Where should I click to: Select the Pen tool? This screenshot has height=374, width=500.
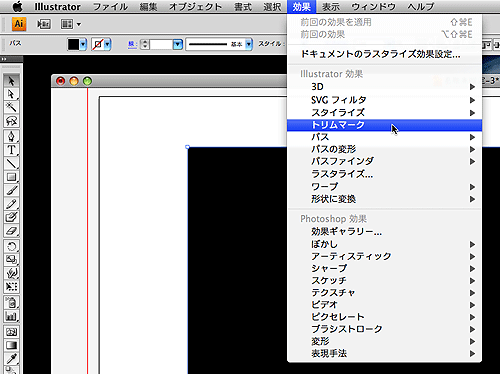[11, 137]
